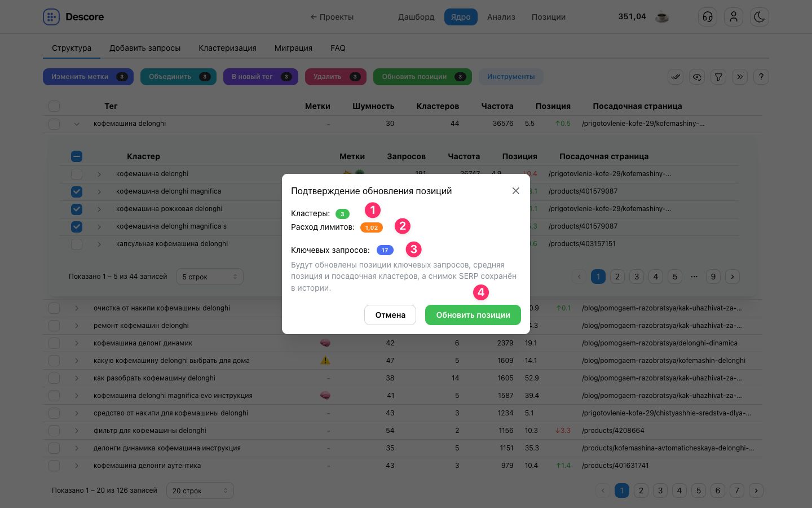The width and height of the screenshot is (812, 508).
Task: Expand средство от накипи для кофемашины tag
Action: [77, 413]
